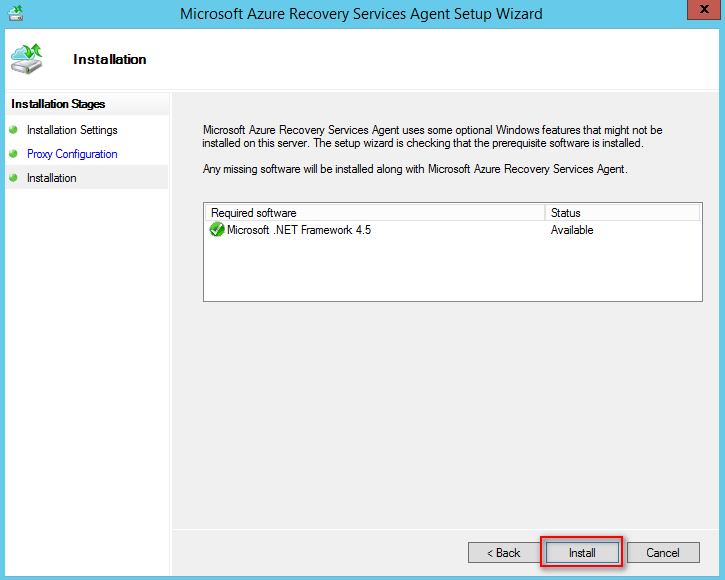
Task: Click the Installation page title
Action: [x=110, y=59]
